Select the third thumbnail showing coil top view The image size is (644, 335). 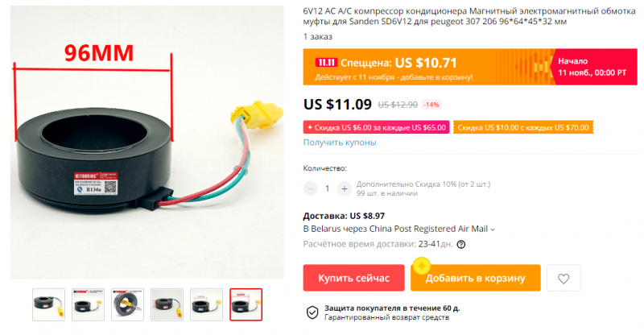(127, 304)
